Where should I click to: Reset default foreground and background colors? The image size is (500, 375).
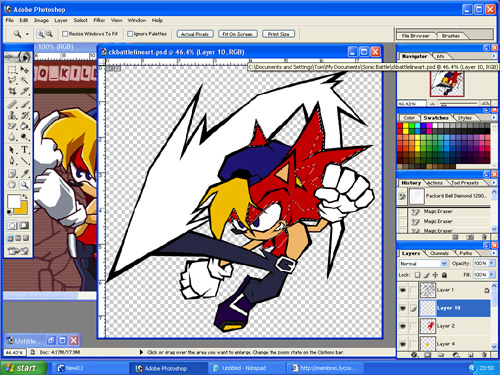(9, 212)
